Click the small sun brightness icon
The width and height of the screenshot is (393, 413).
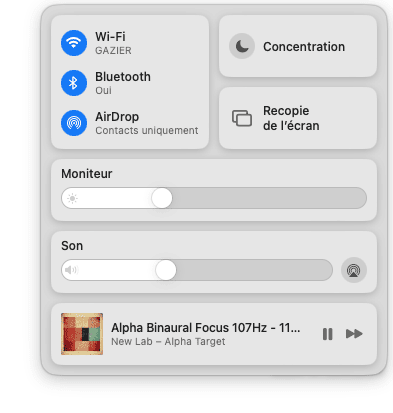pos(72,198)
